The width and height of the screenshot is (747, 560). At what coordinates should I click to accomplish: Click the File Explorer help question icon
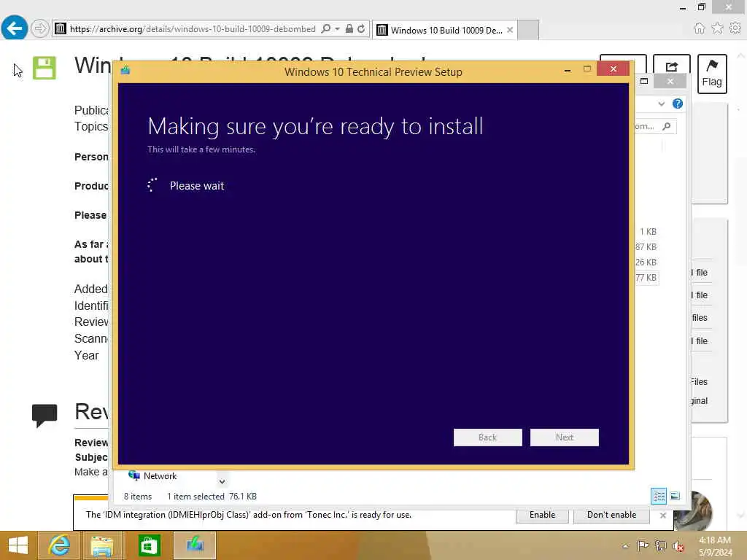tap(678, 104)
